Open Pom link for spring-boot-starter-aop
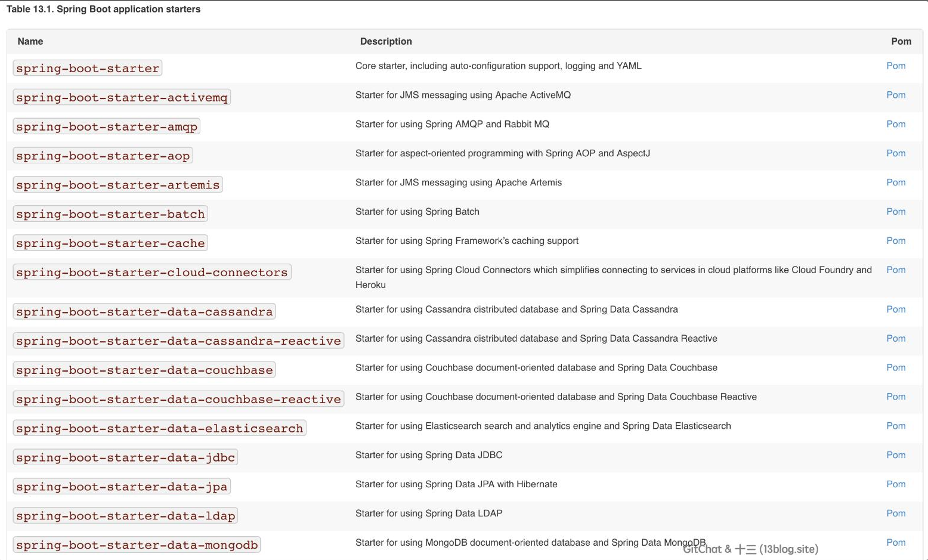 [x=896, y=153]
